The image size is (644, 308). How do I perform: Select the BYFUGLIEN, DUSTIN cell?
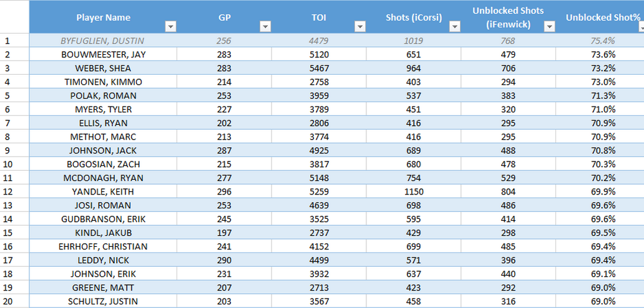point(103,41)
